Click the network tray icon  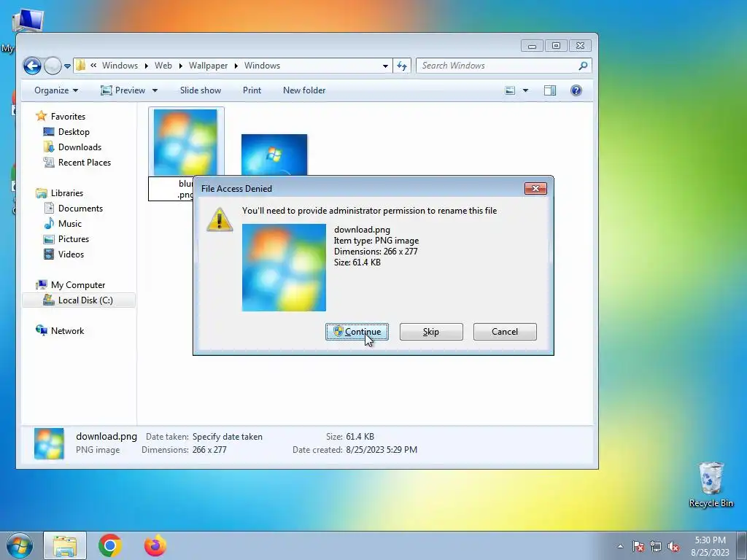tap(656, 547)
